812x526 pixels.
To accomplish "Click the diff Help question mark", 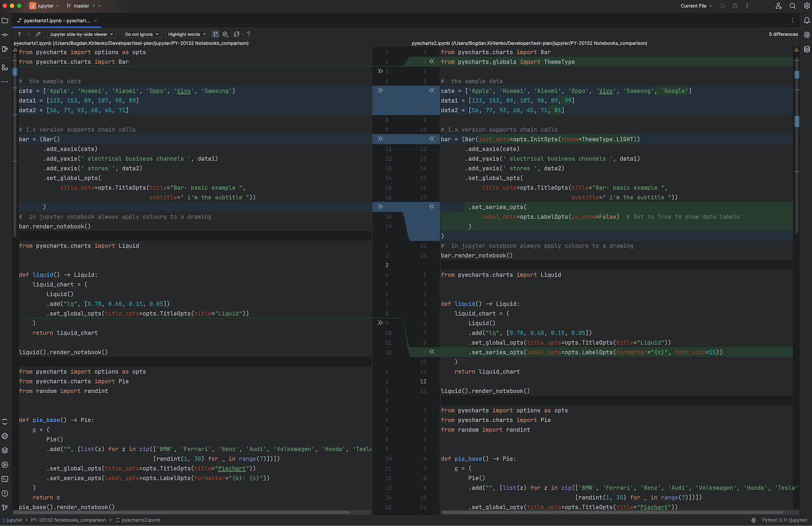I will point(248,34).
